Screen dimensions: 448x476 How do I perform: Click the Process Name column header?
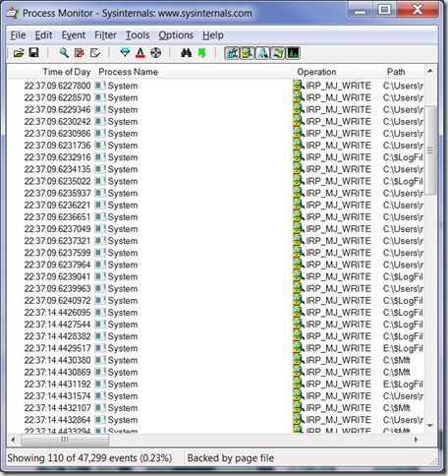tap(194, 72)
